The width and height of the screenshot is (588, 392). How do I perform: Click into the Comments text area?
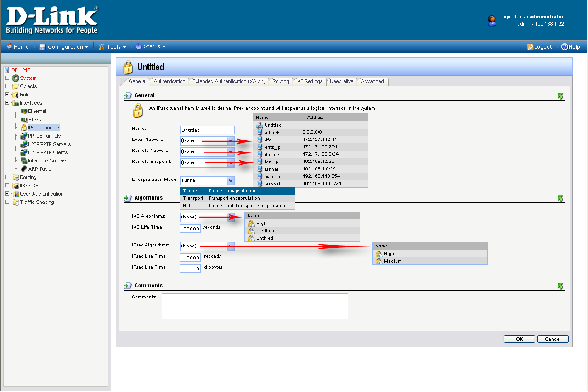point(254,306)
